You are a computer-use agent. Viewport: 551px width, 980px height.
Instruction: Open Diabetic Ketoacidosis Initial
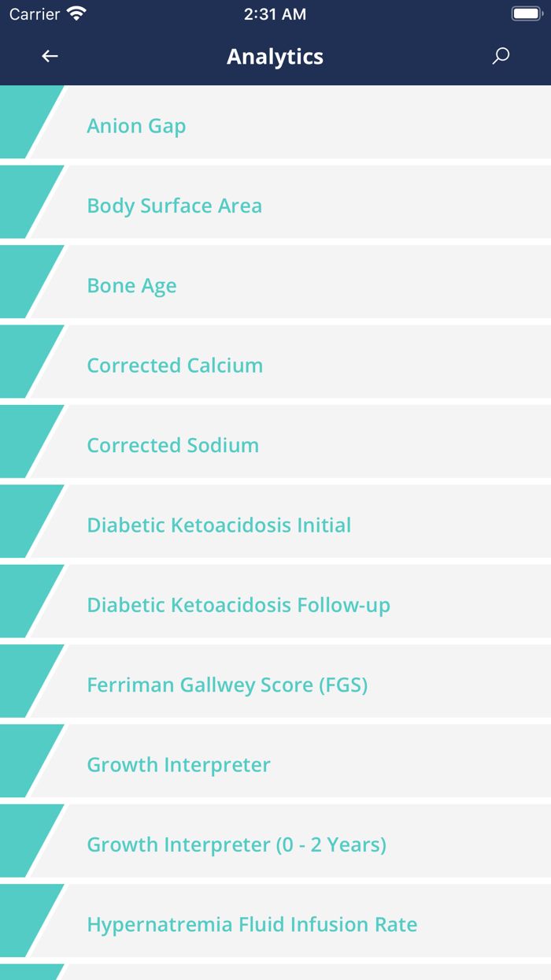tap(219, 525)
